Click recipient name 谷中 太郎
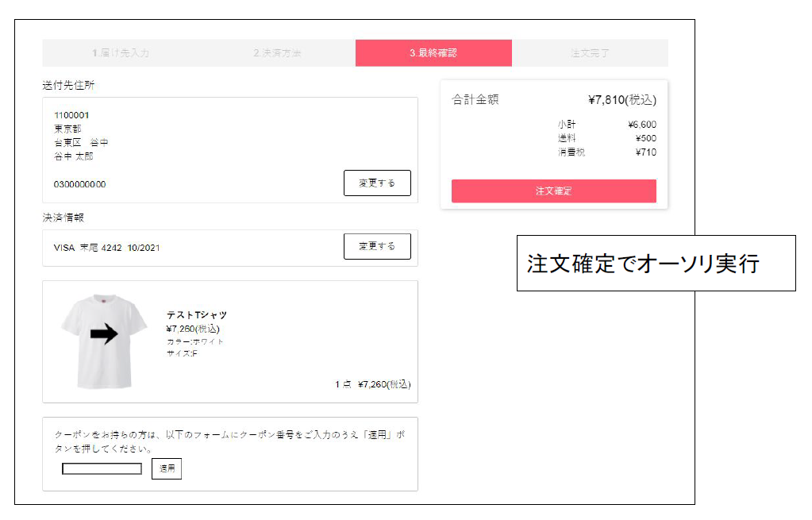Screen dimensions: 812x520 [74, 156]
